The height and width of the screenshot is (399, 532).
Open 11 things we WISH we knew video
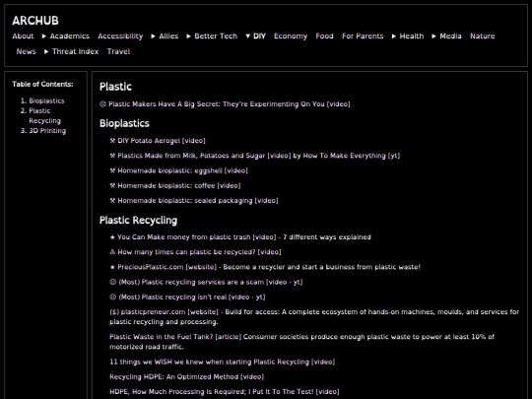223,362
